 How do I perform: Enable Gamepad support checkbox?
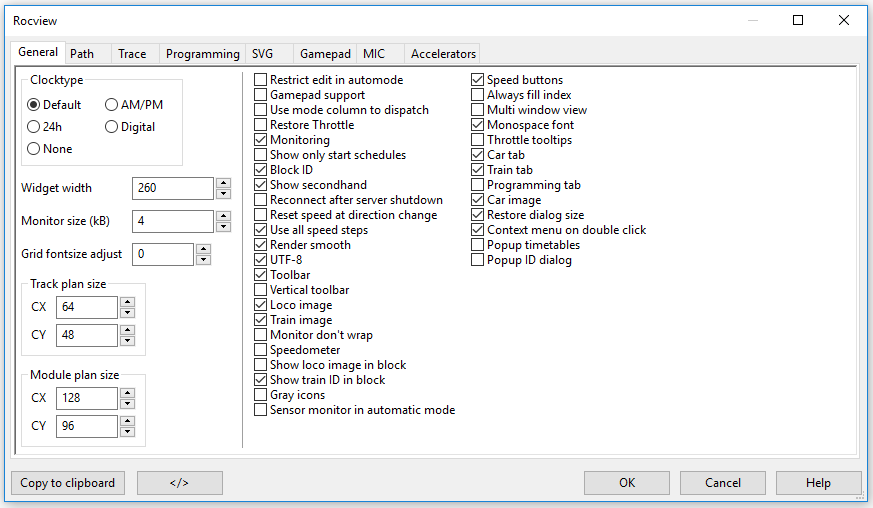tap(261, 95)
